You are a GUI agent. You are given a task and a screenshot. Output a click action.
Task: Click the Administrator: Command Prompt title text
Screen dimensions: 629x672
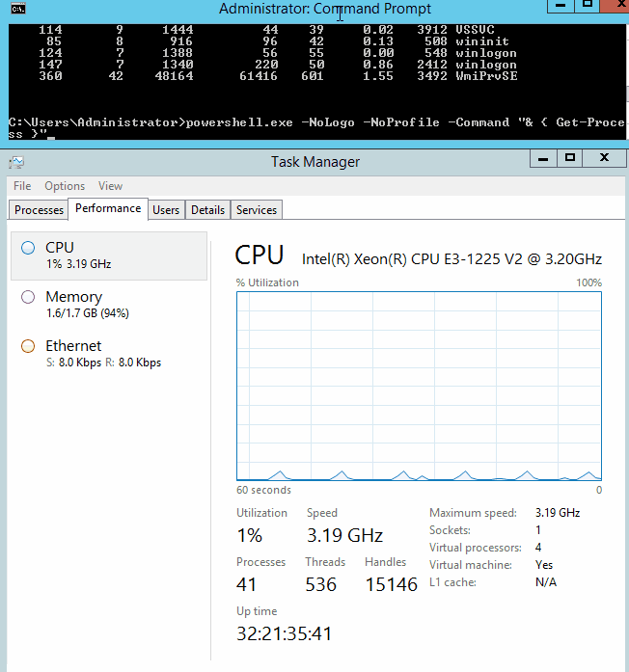325,9
